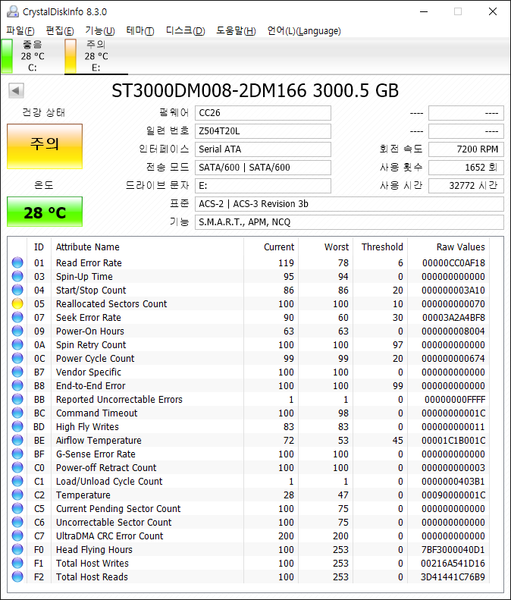Click the power on hours 32772 field
Screen dimensions: 511x600
466,186
